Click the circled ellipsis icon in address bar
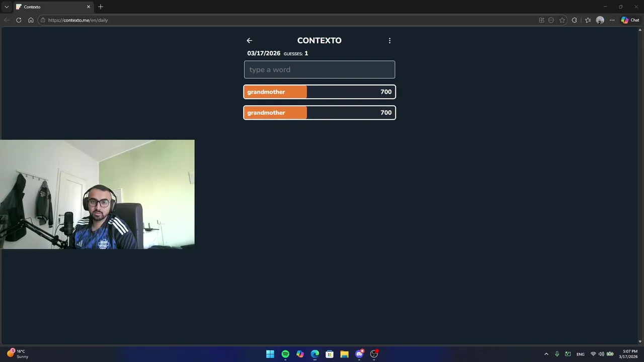 point(551,20)
